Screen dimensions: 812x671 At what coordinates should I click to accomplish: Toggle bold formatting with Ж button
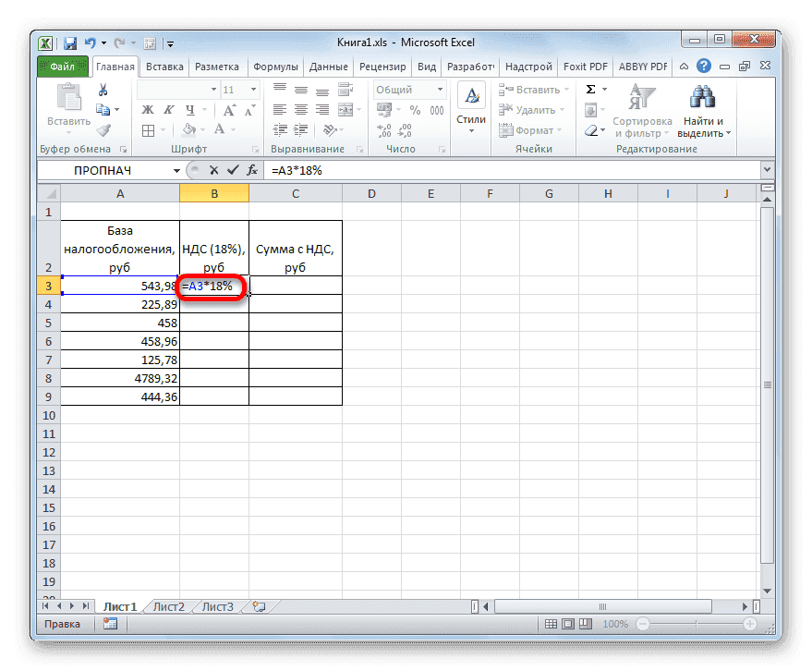tap(147, 108)
